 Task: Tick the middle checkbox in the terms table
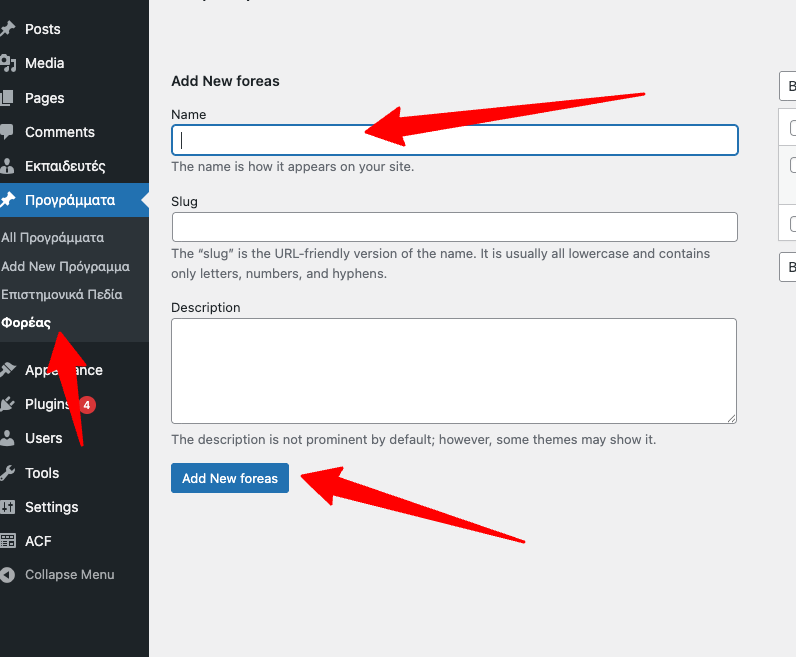792,165
